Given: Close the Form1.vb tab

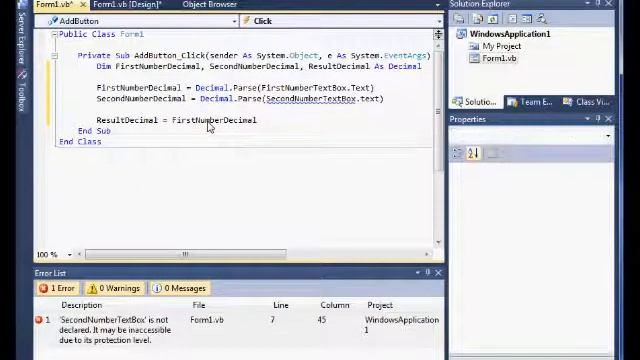Looking at the screenshot, I should click(83, 4).
